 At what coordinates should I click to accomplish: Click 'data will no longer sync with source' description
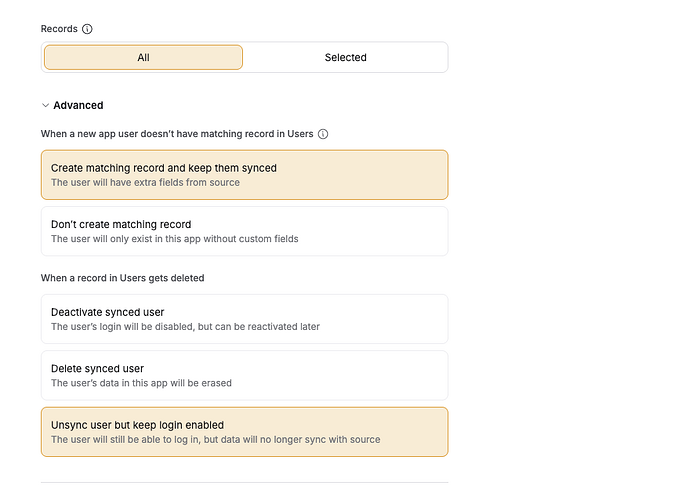(x=215, y=440)
